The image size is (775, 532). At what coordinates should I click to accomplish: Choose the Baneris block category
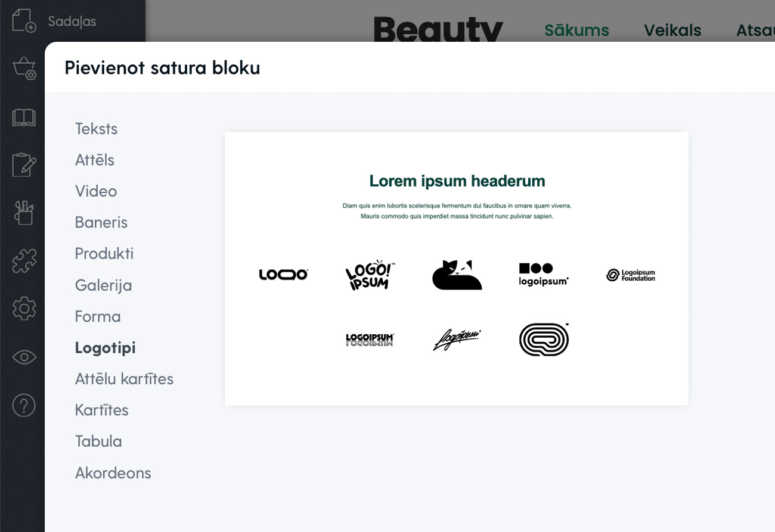[x=101, y=222]
